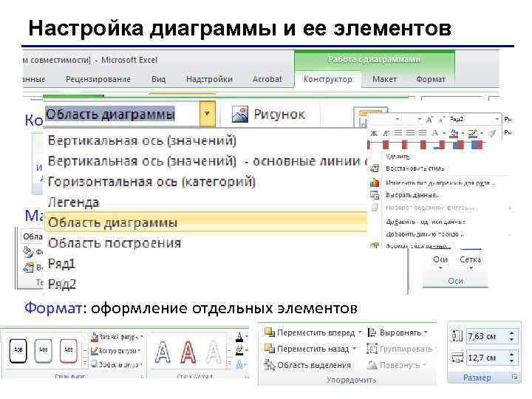Open Эффекты фигуры shape effects dropdown

pos(117,364)
